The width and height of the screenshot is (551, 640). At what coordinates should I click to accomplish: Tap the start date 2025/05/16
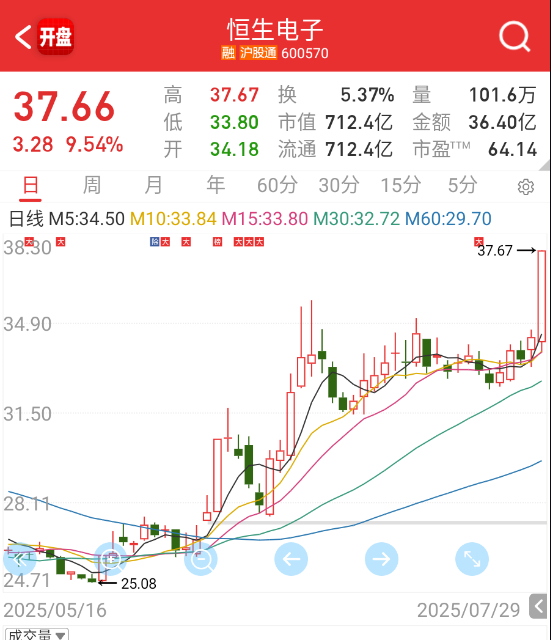55,611
